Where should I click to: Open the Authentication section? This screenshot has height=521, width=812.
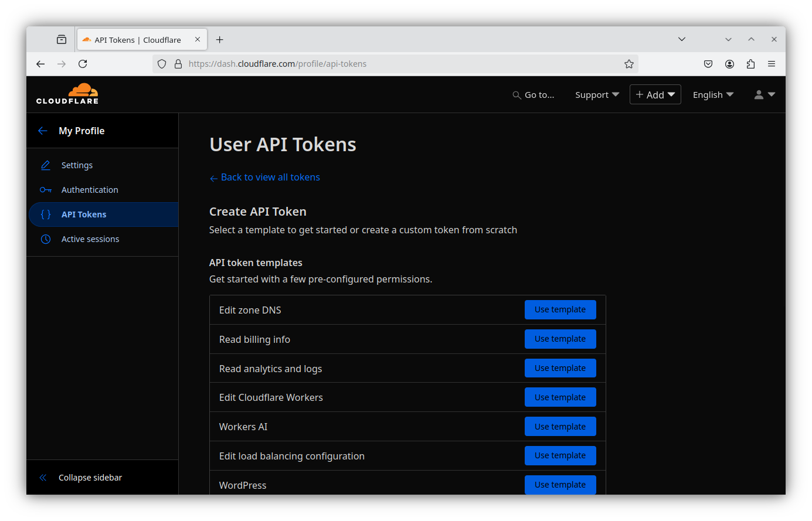pyautogui.click(x=90, y=190)
